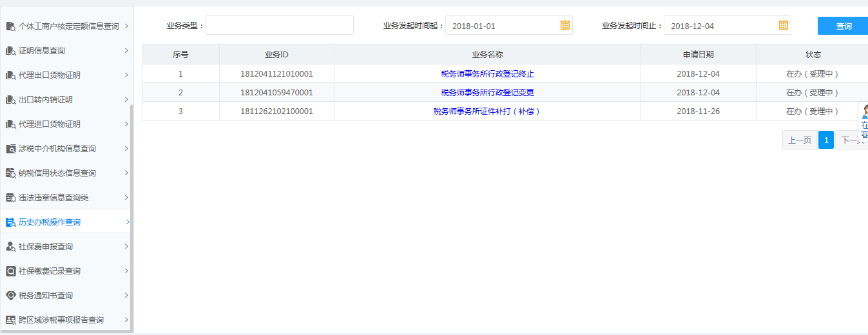This screenshot has width=868, height=335.
Task: Expand the 跨区域涉税事项报告查询 chevron arrow
Action: (126, 320)
